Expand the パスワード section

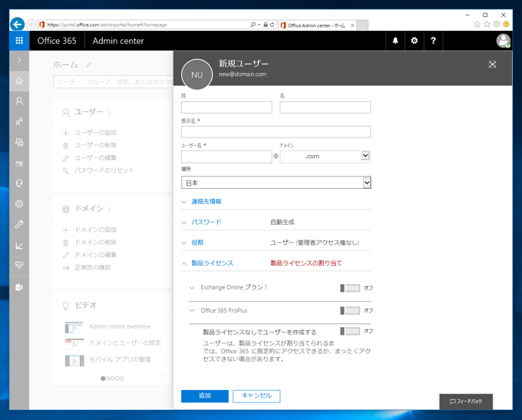[206, 222]
